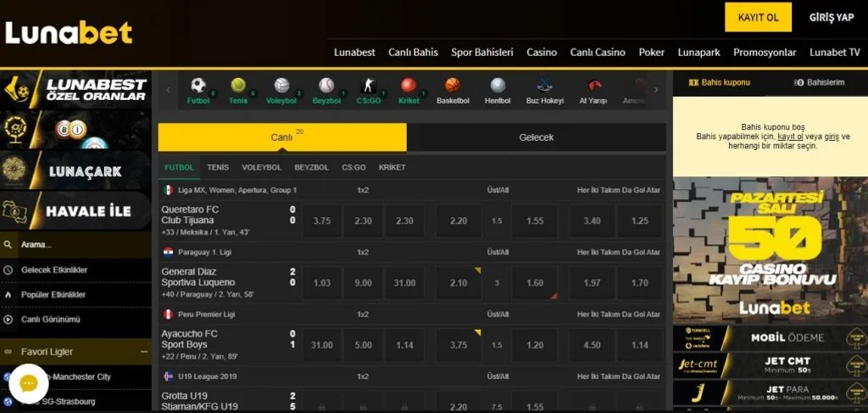Bet on Queretaro FC odds 3.75

(321, 220)
